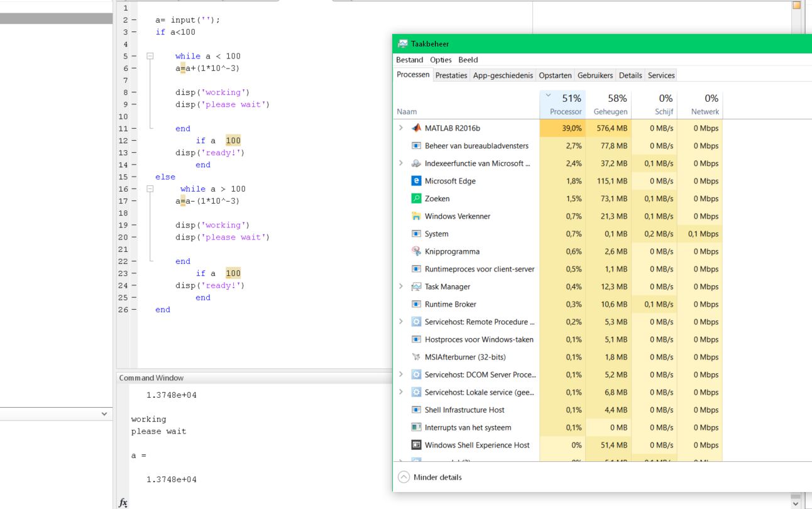The height and width of the screenshot is (509, 812).
Task: Click the Hostproces voor Windows-taken icon
Action: (x=416, y=339)
